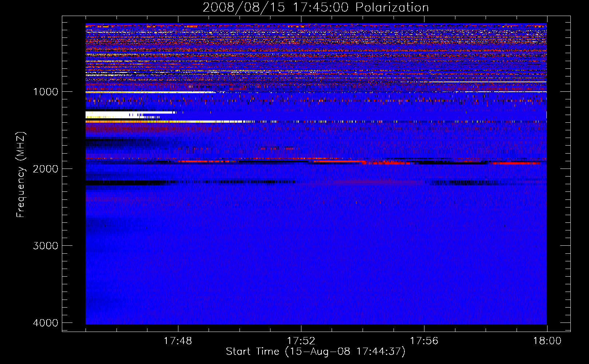
Task: Click the 17:48 time tick label
Action: (x=178, y=341)
